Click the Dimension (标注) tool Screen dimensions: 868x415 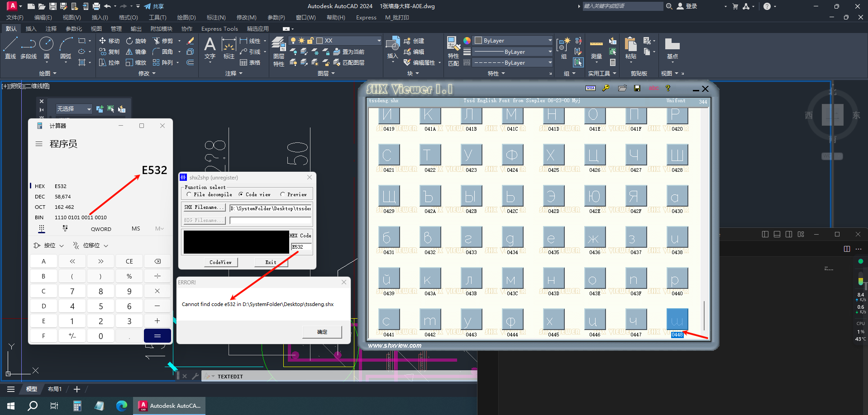(229, 48)
